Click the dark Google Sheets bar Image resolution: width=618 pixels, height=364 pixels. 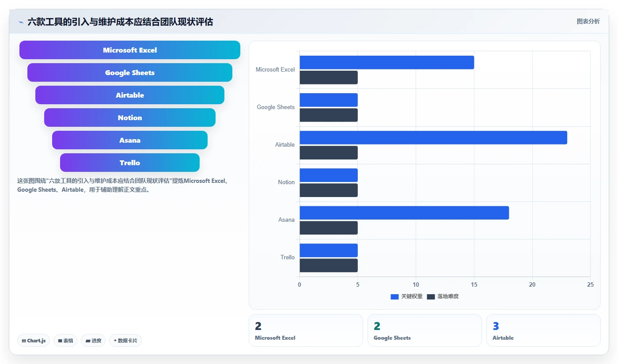click(x=329, y=115)
